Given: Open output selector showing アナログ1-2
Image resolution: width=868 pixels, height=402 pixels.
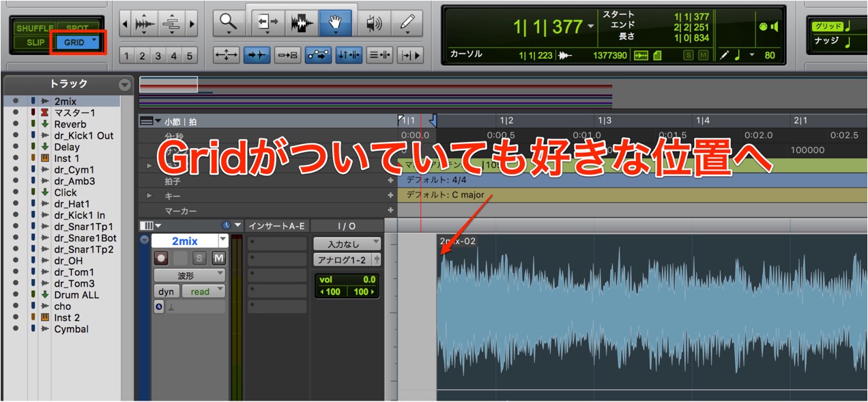Looking at the screenshot, I should [343, 260].
